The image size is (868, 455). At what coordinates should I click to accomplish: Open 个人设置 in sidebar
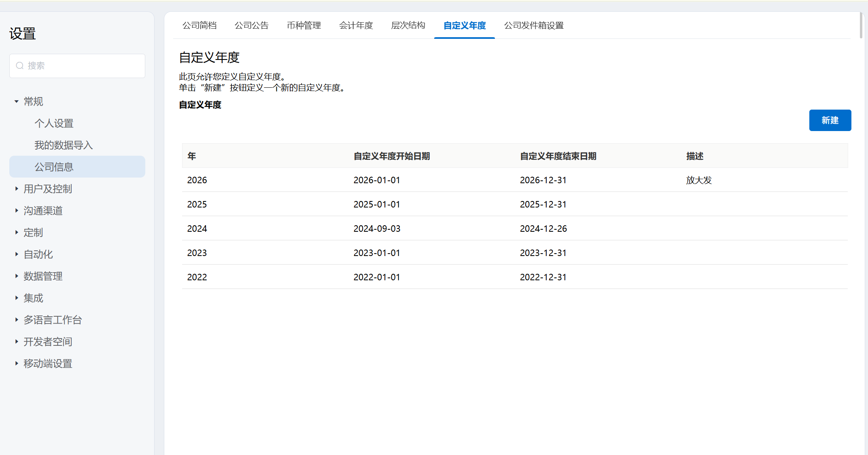click(54, 123)
